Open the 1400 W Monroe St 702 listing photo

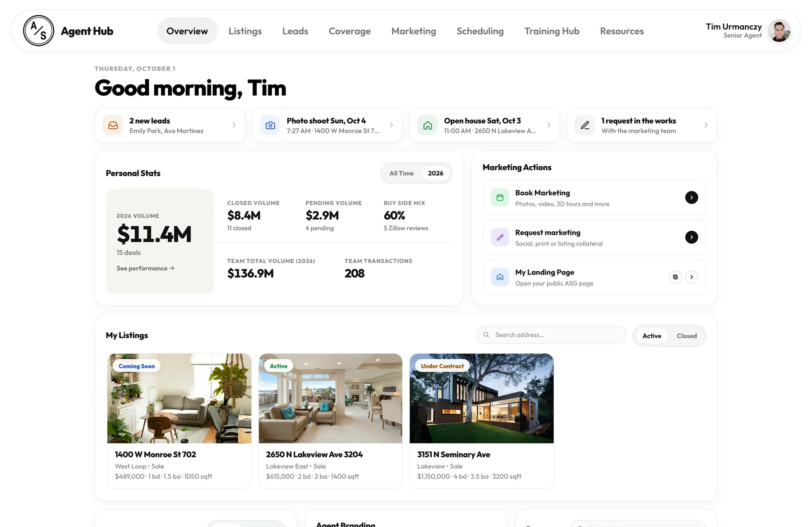(x=179, y=399)
